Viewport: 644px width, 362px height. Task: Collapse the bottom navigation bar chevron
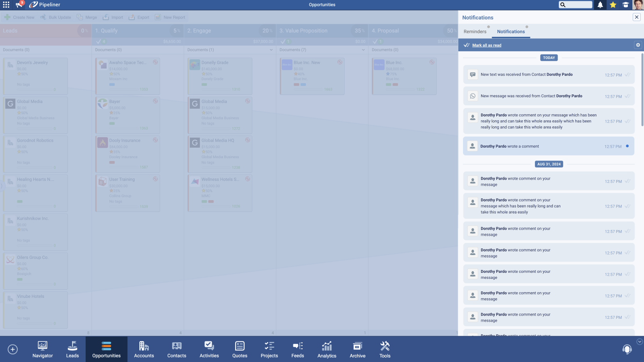click(639, 342)
